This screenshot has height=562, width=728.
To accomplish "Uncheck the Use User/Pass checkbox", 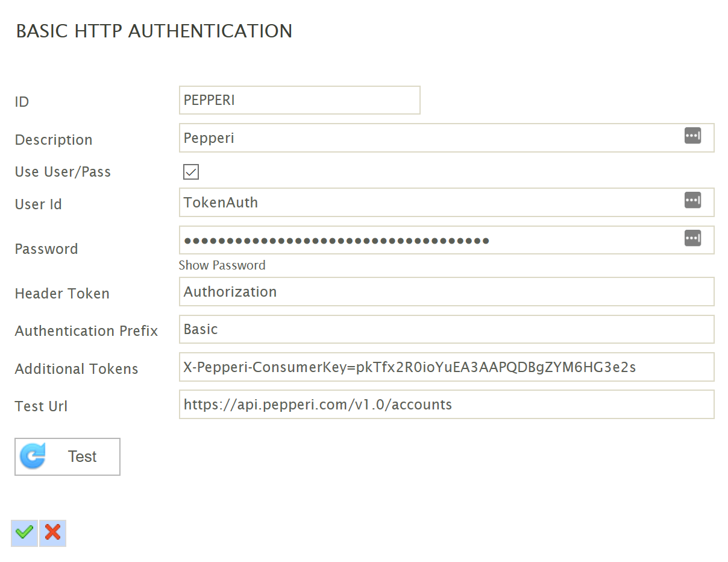I will pyautogui.click(x=191, y=172).
